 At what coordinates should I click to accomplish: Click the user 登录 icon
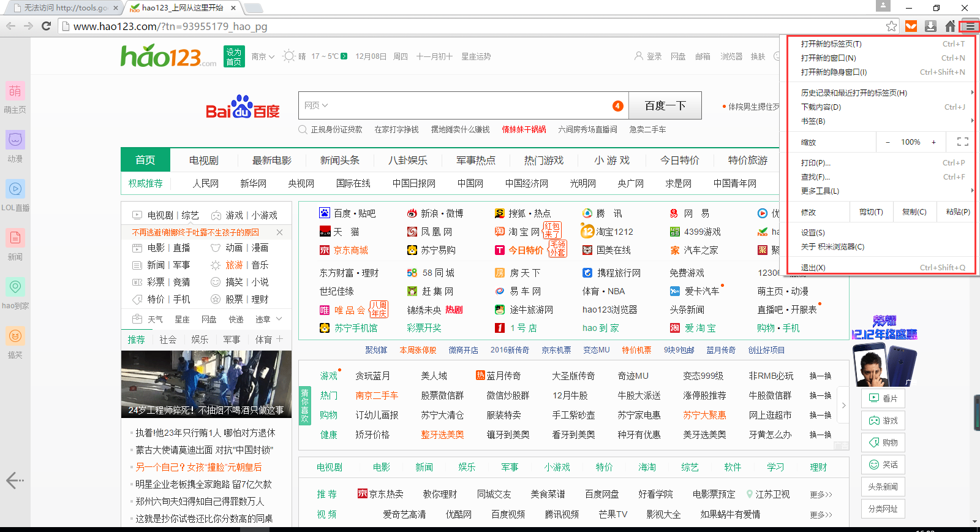coord(639,56)
